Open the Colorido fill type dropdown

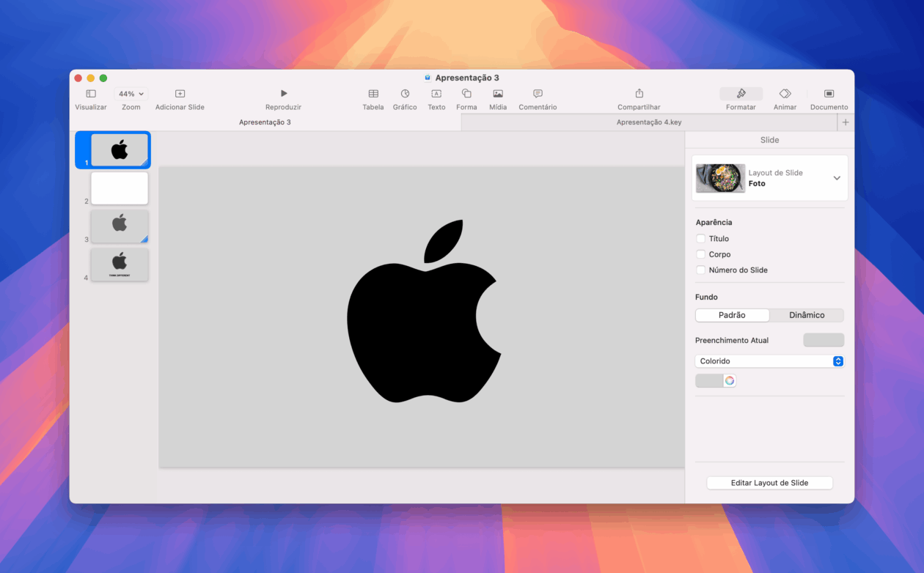[x=769, y=361]
